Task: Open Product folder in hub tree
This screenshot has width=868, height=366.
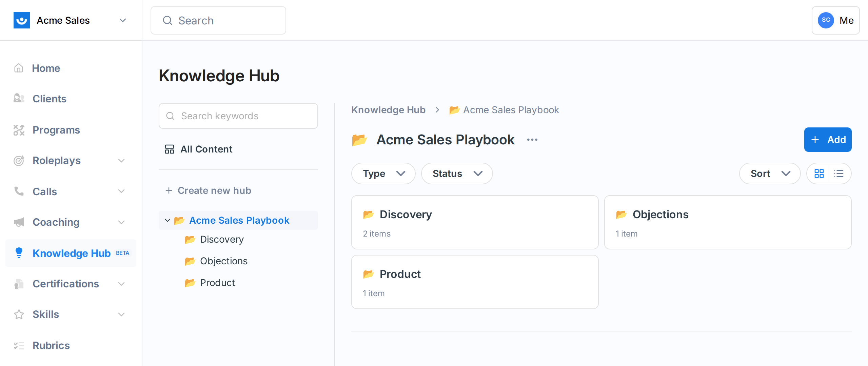Action: coord(217,283)
